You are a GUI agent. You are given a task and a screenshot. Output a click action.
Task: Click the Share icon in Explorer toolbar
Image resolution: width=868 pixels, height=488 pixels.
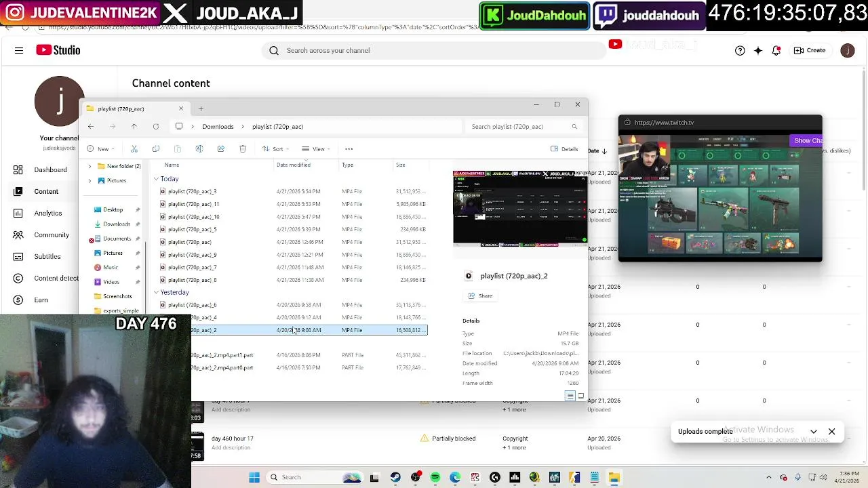(x=221, y=148)
